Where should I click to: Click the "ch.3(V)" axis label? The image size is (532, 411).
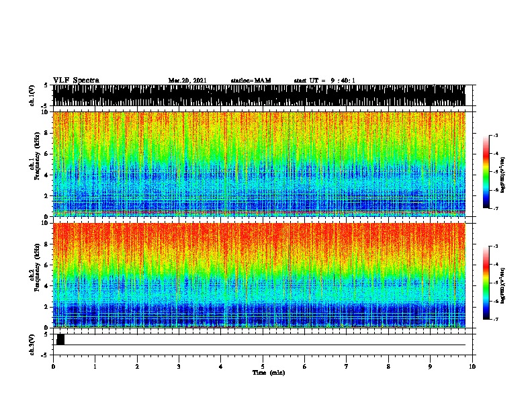click(32, 345)
